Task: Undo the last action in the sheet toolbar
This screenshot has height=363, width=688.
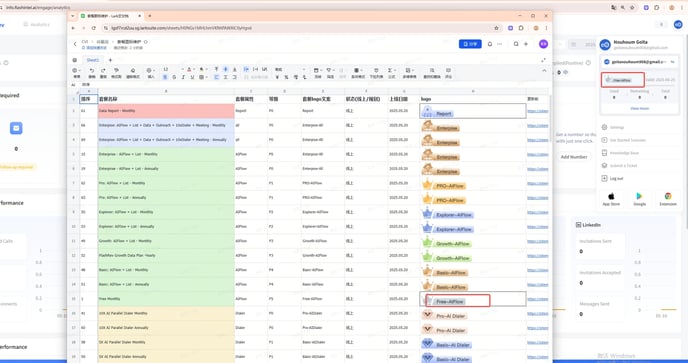Action: tap(92, 72)
